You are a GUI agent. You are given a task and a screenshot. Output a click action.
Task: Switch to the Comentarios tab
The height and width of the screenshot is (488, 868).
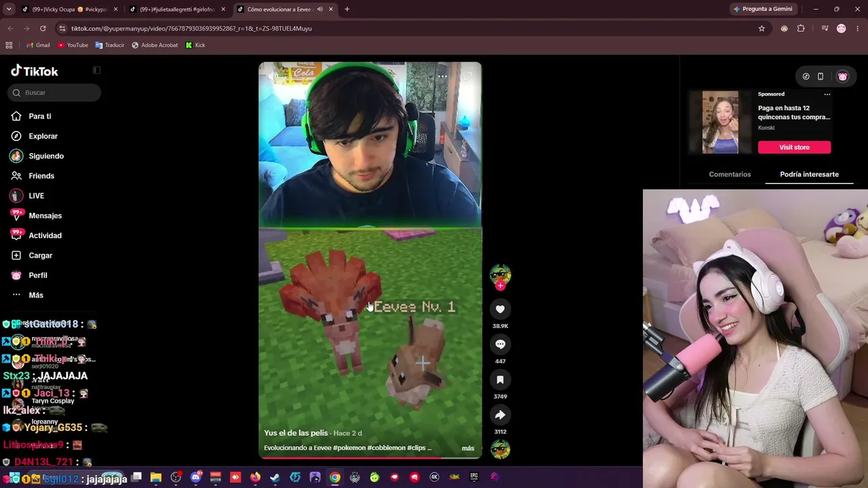[x=730, y=174]
